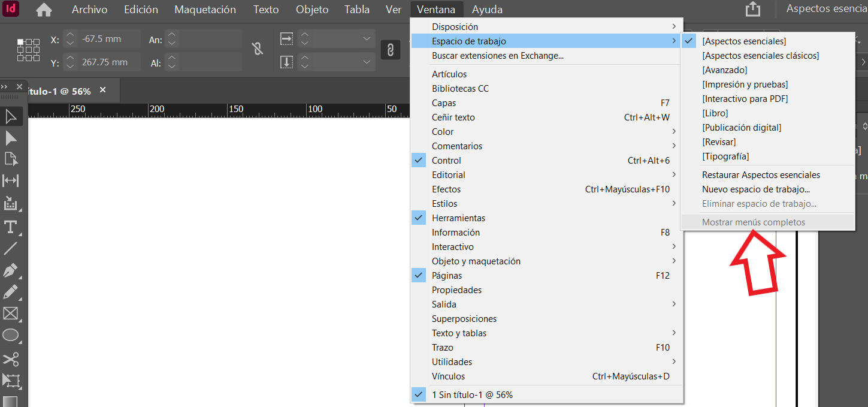Click the InDesign Home icon
This screenshot has height=407, width=868.
click(x=44, y=9)
